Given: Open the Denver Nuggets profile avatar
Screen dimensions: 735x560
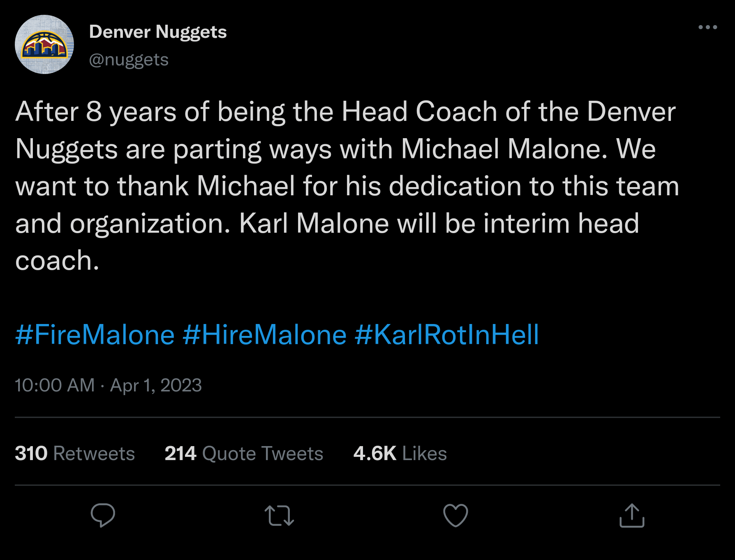Looking at the screenshot, I should coord(44,44).
